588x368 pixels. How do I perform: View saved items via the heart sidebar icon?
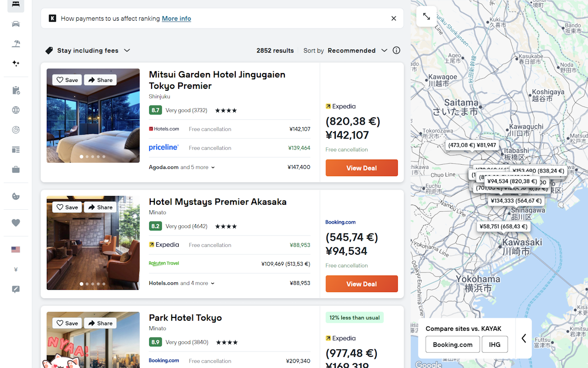click(x=16, y=223)
